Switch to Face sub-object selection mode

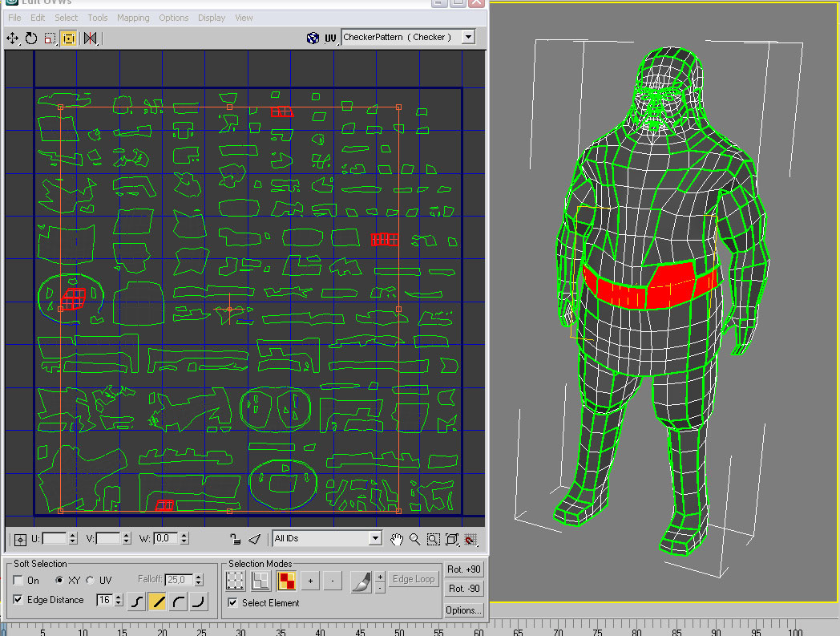point(287,581)
